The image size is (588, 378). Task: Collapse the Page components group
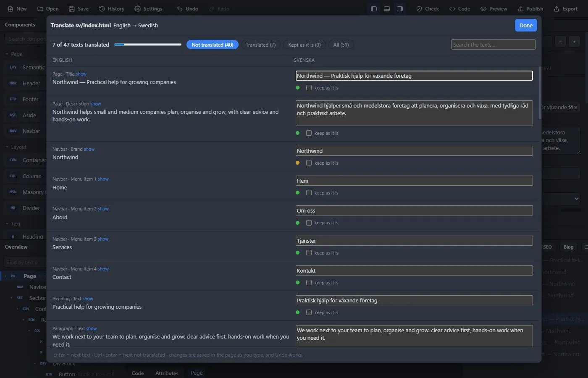(7, 54)
